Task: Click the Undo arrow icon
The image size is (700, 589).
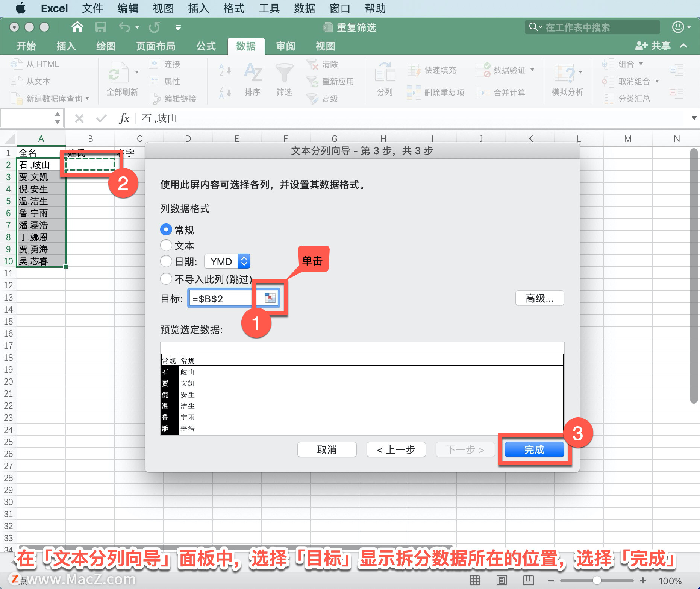Action: point(124,27)
